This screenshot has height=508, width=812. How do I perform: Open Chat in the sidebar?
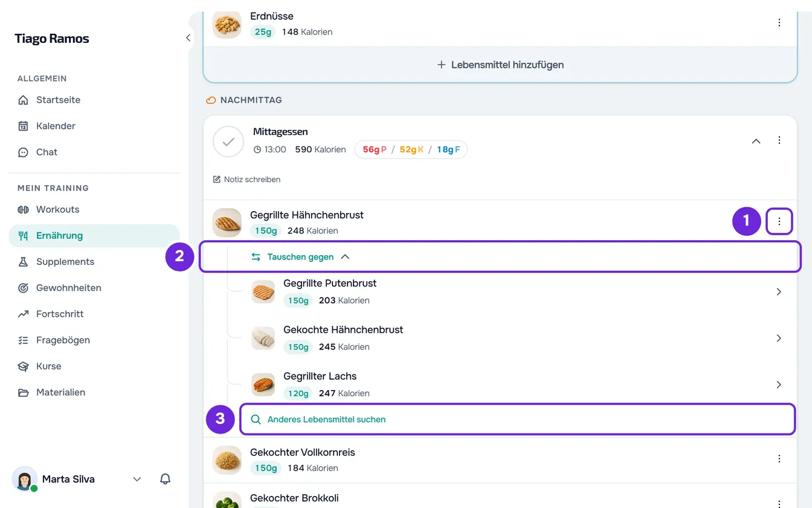coord(94,152)
